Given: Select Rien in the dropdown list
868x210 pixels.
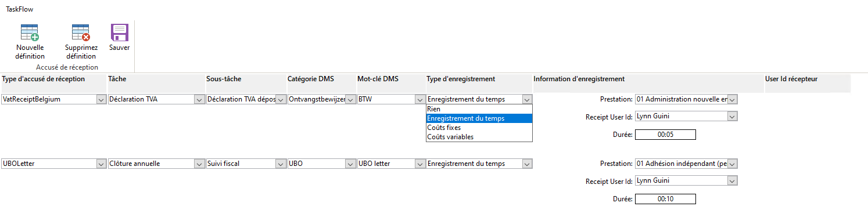Looking at the screenshot, I should 479,109.
